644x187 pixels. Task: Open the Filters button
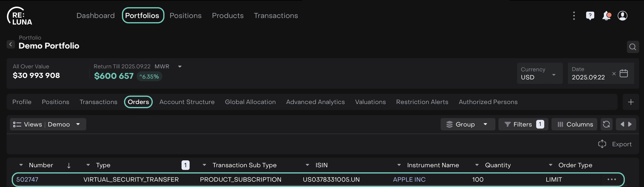[x=523, y=124]
